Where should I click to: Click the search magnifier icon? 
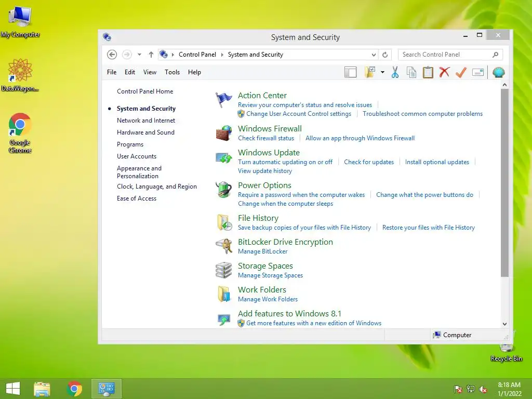(x=495, y=55)
